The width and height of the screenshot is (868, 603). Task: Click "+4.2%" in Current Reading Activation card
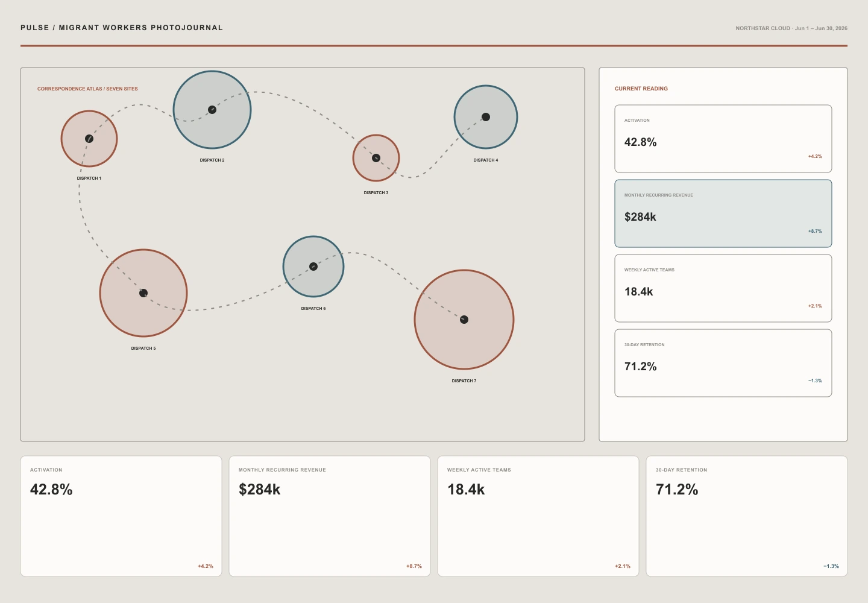tap(815, 157)
